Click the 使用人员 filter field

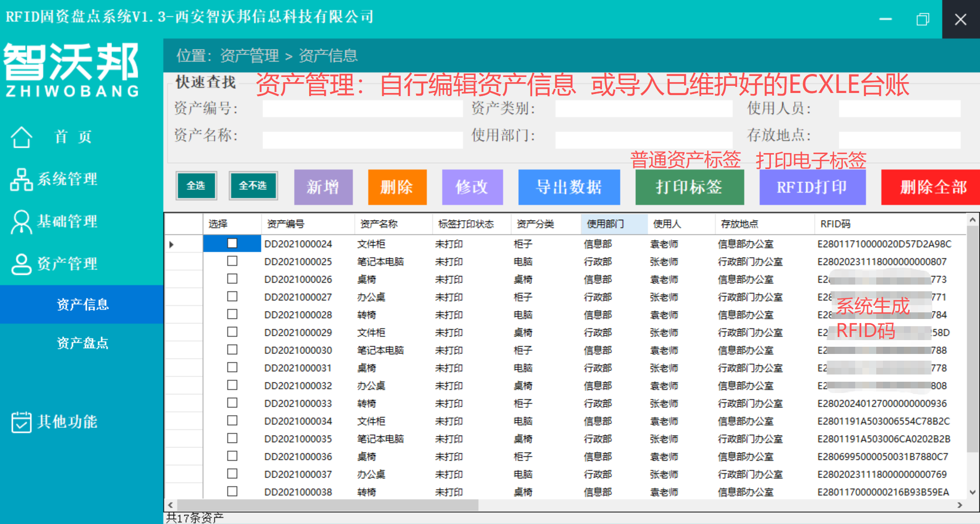[x=899, y=109]
